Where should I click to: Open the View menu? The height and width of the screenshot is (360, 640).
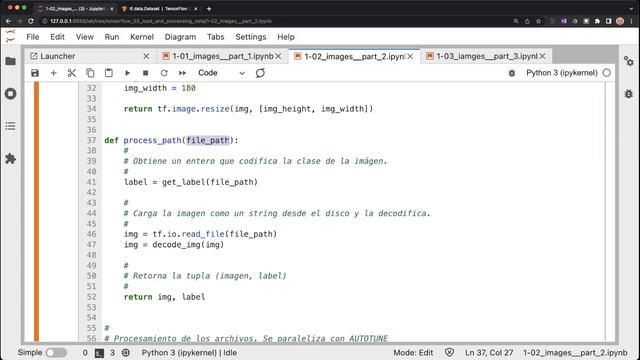84,37
